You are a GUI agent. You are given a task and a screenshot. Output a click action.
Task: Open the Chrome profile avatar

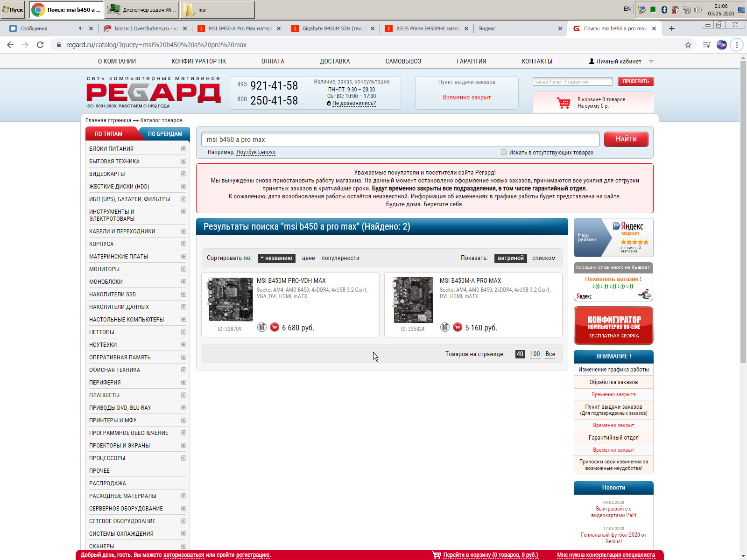click(x=722, y=45)
